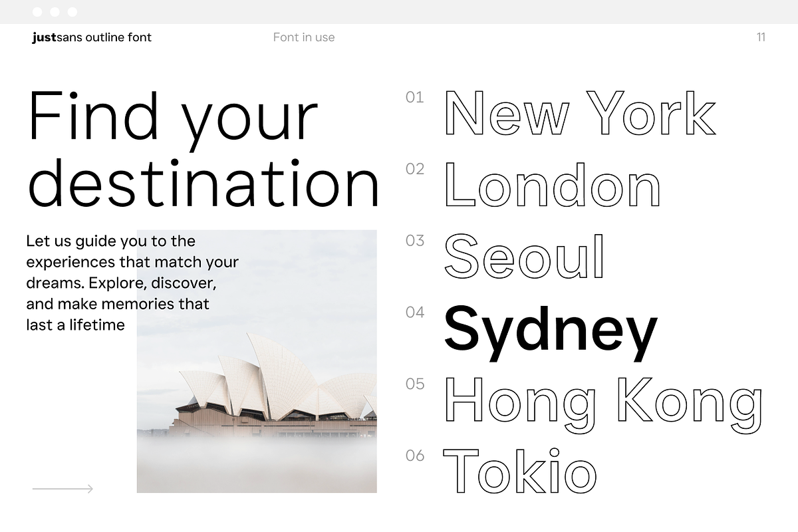Click the leftmost window control dot

(x=37, y=12)
